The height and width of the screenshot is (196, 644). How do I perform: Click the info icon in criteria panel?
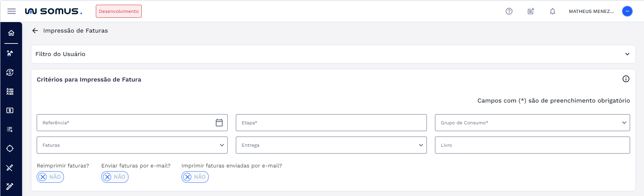pos(626,79)
